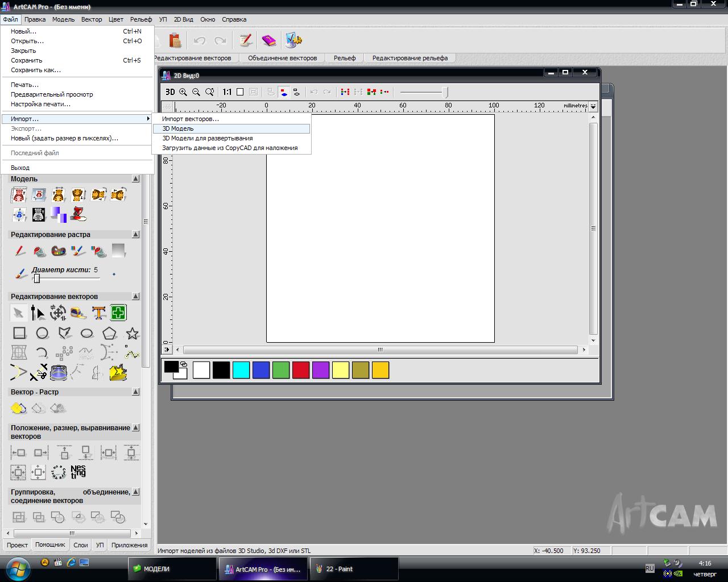Collapse the Редактирование растра section
This screenshot has height=582, width=728.
pos(135,234)
